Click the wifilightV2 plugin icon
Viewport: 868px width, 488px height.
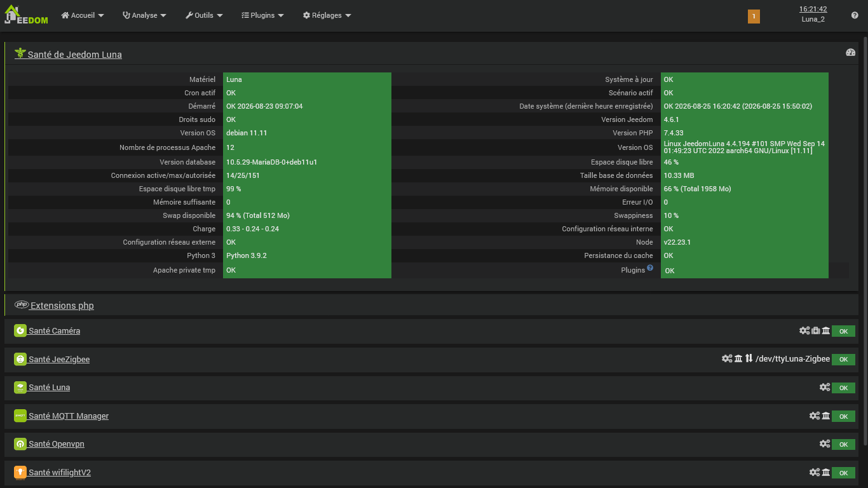coord(20,472)
